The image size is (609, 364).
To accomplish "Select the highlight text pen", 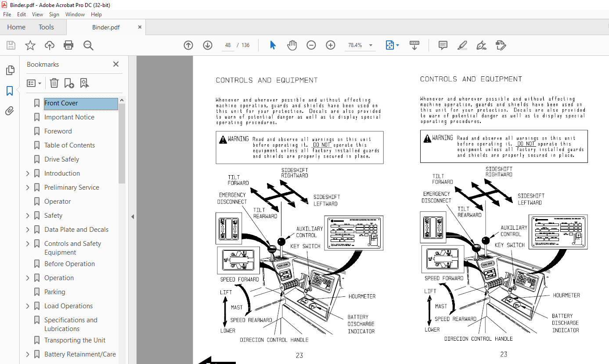I will (x=462, y=45).
